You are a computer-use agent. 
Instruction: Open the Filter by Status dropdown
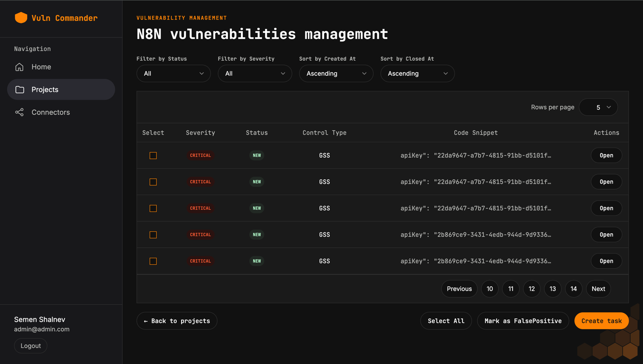tap(174, 73)
